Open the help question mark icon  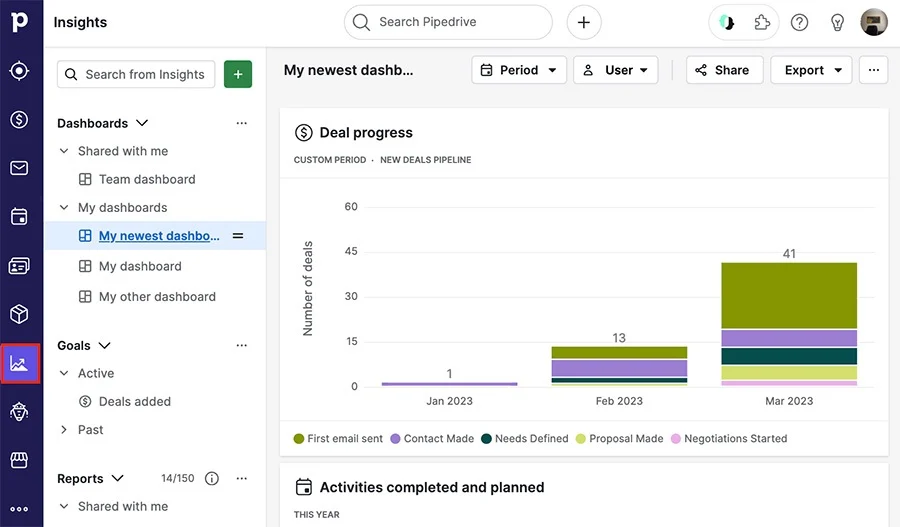(x=799, y=22)
